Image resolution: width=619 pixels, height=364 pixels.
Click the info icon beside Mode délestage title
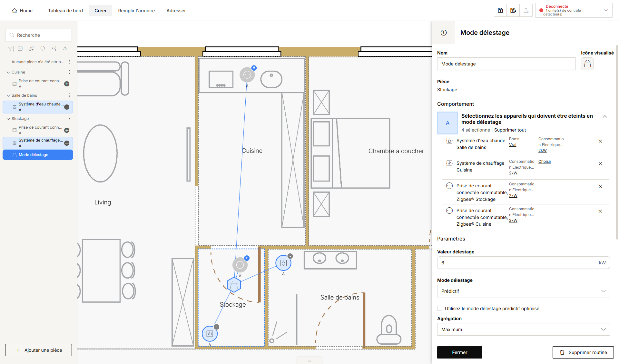pos(444,33)
